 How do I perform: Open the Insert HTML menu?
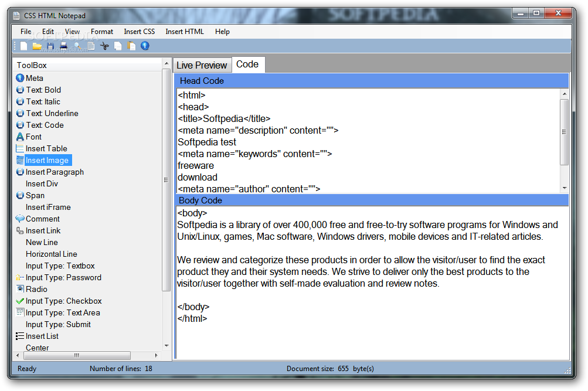(185, 32)
